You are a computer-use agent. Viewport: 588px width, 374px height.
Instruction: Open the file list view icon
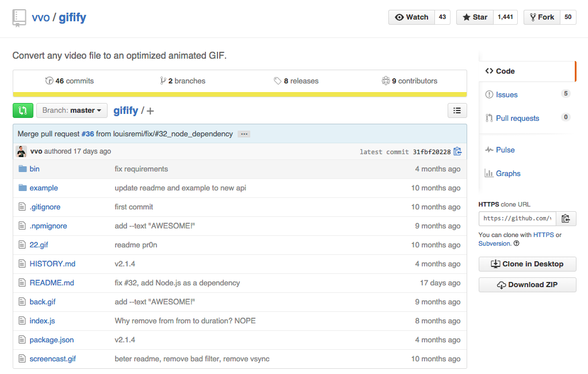pyautogui.click(x=457, y=110)
